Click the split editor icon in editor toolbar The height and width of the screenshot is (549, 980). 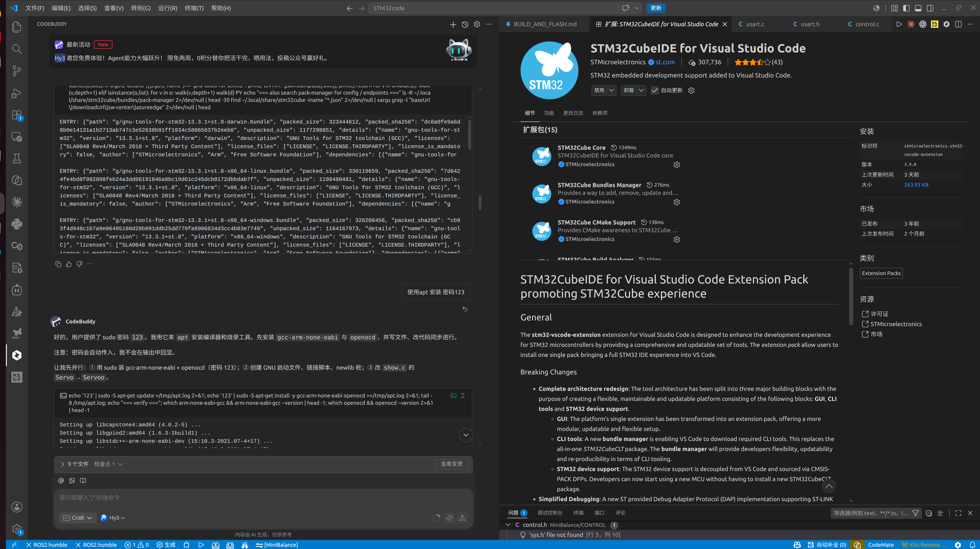(x=958, y=24)
